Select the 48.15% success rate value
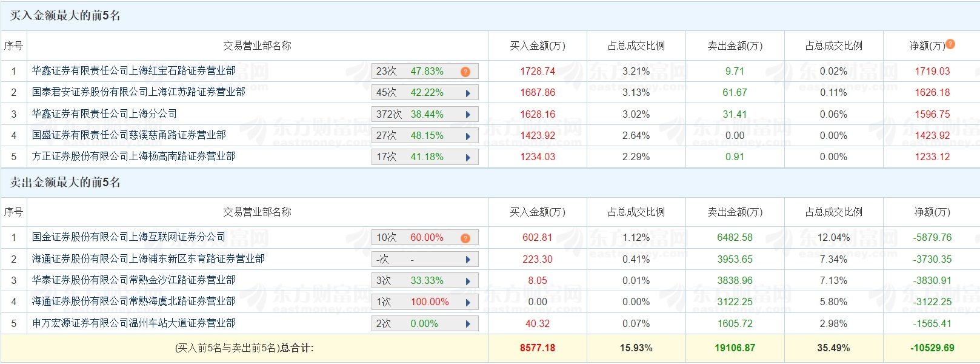 427,135
